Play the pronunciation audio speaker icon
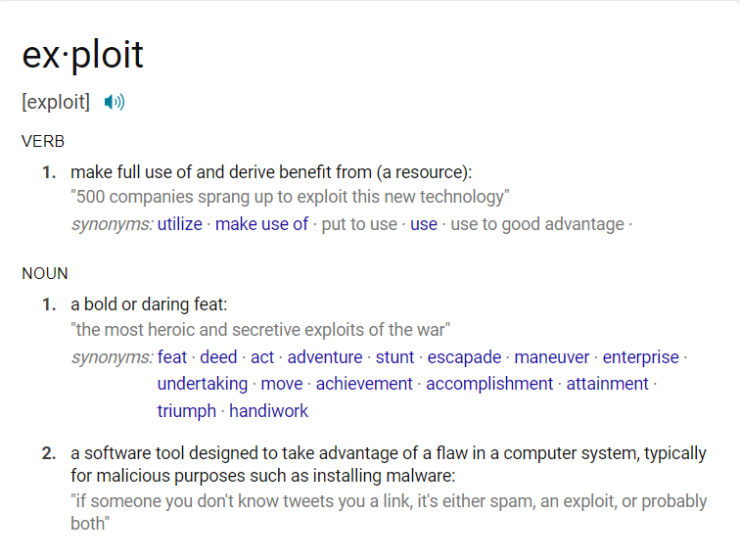Viewport: 740px width, 560px height. point(115,102)
